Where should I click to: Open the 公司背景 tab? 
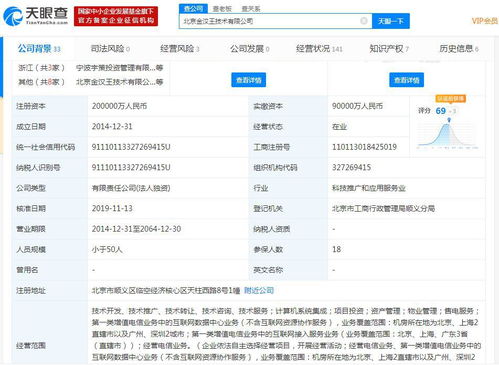pos(39,49)
